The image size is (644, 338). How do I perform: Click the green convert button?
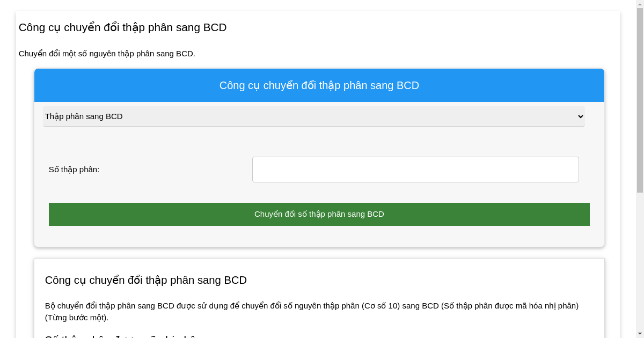click(319, 214)
